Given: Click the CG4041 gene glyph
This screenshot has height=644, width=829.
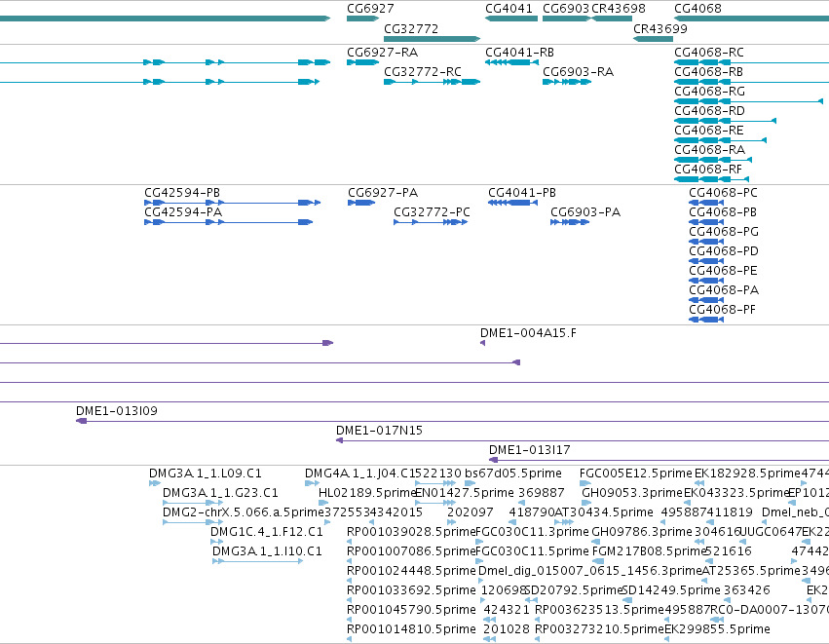Looking at the screenshot, I should coord(511,19).
